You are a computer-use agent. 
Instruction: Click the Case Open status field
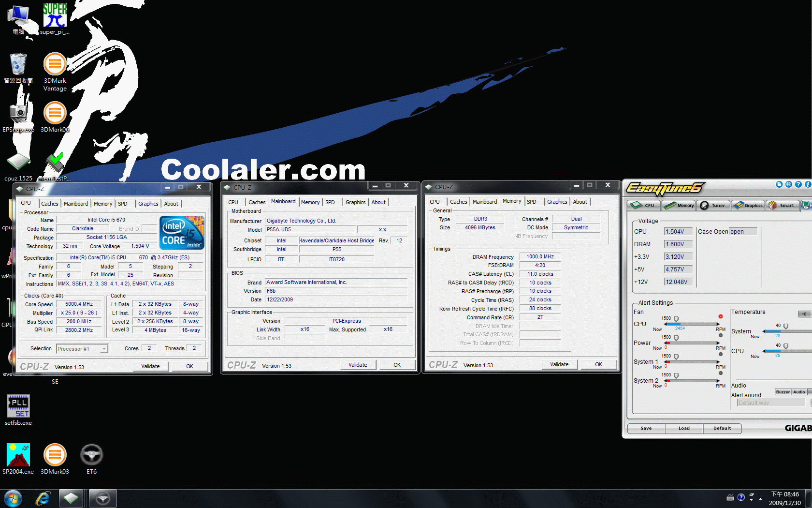click(743, 232)
